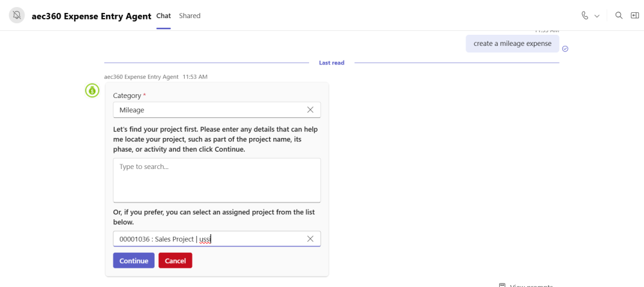Click the View prompts icon

[502, 285]
